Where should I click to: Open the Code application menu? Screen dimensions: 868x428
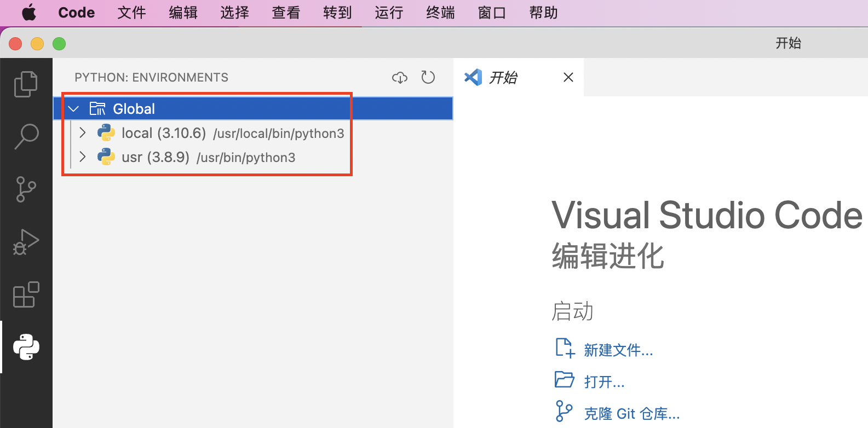(77, 13)
